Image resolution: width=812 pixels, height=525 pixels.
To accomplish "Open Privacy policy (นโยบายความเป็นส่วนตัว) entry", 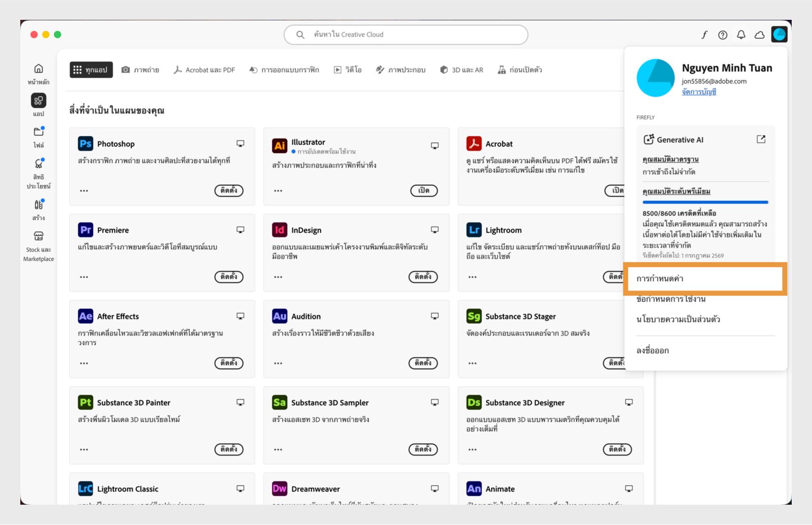I will pyautogui.click(x=678, y=319).
